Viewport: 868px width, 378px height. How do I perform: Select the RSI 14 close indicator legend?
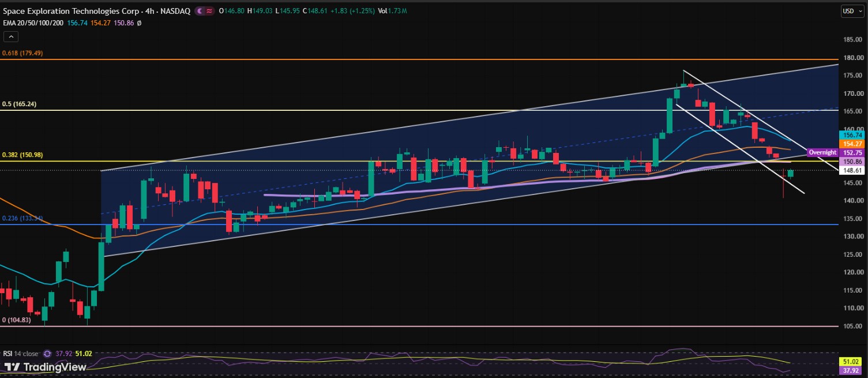22,354
